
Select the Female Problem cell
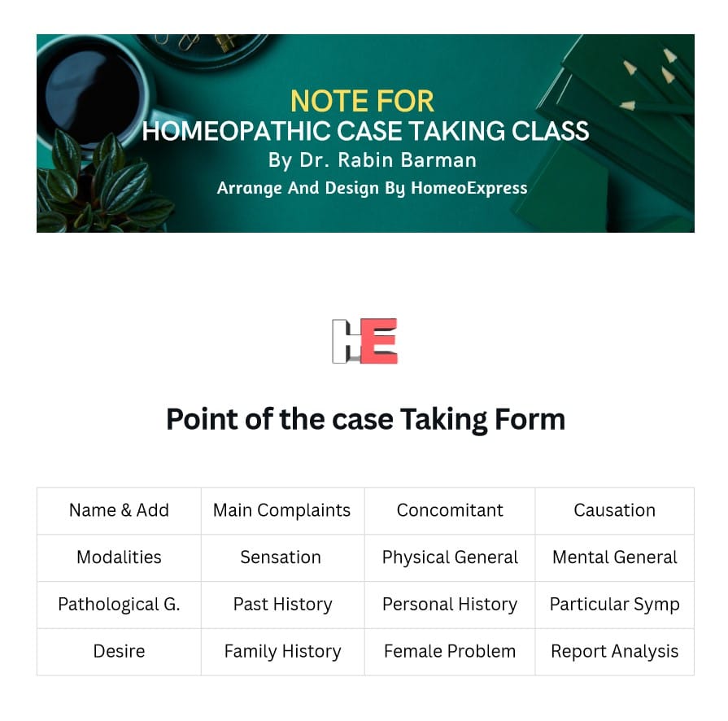[450, 652]
